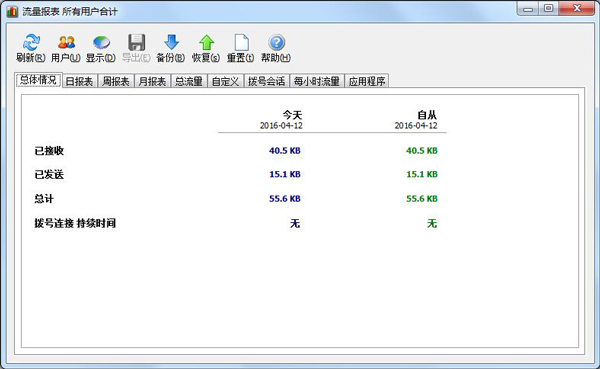Click the 今天 column header text
600x369 pixels.
pos(292,114)
